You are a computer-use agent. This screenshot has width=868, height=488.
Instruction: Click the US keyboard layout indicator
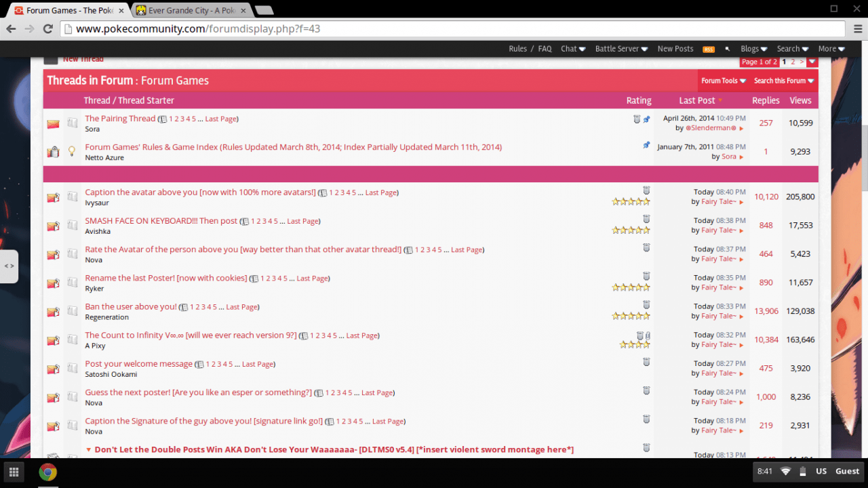click(821, 471)
